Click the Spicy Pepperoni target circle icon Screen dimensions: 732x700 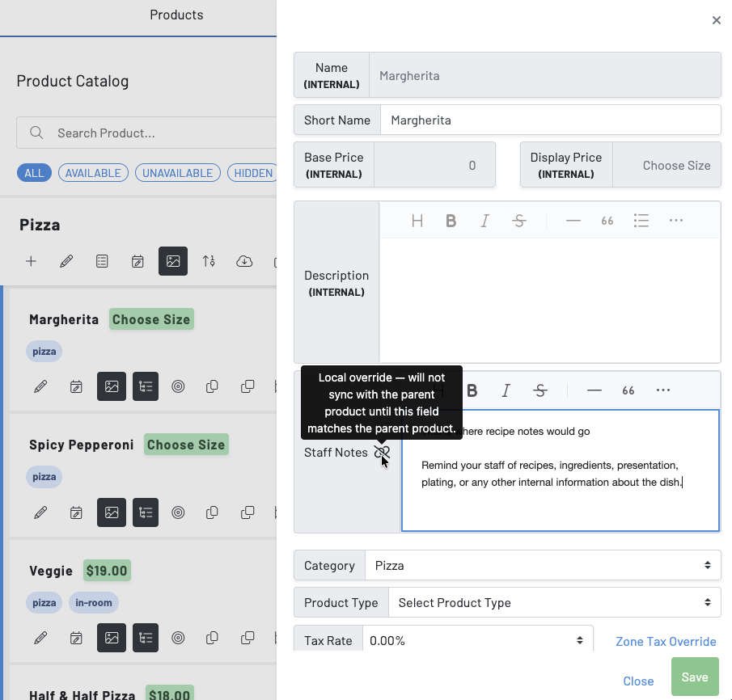point(178,512)
